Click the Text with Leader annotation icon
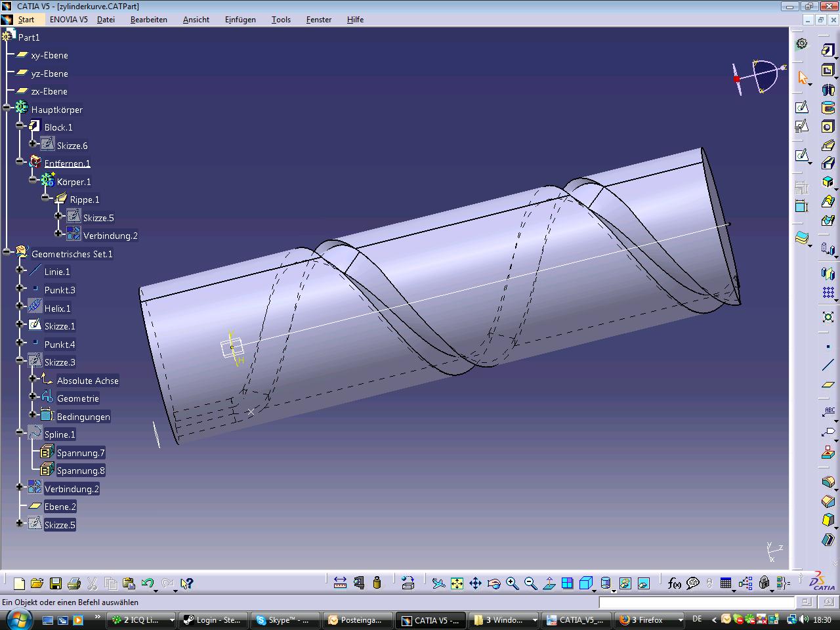 828,412
